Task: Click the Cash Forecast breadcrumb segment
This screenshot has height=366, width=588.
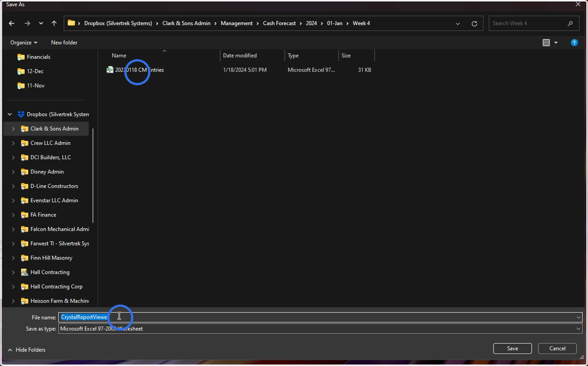Action: (x=279, y=24)
